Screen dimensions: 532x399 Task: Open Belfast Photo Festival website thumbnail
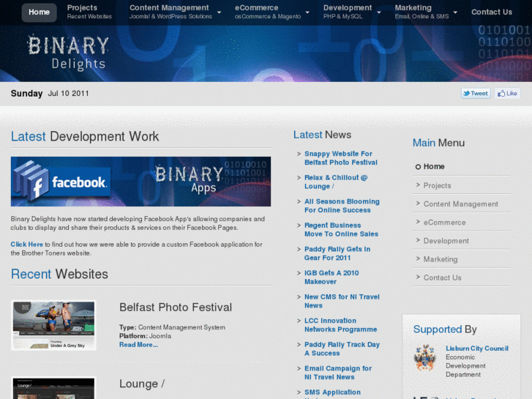(53, 325)
